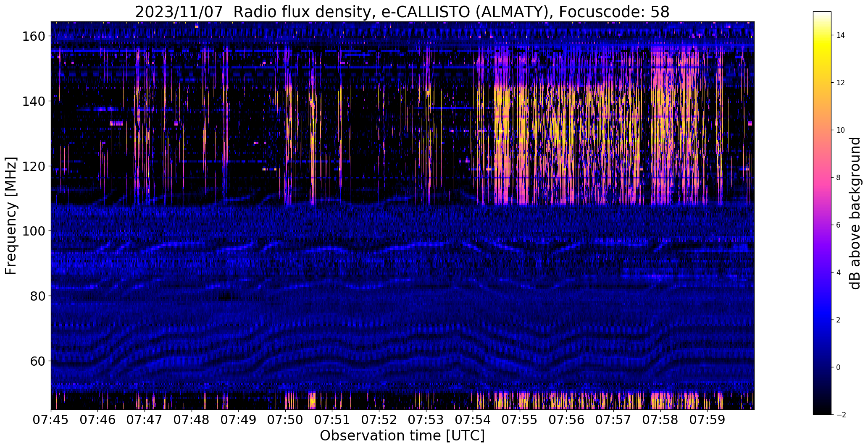Click the colorbar tick label 2

point(838,320)
